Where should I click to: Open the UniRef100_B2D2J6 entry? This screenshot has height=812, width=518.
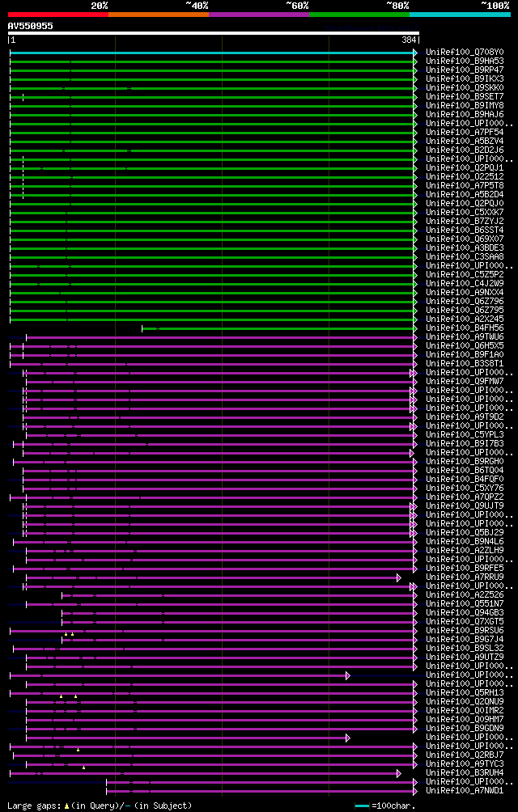point(465,150)
